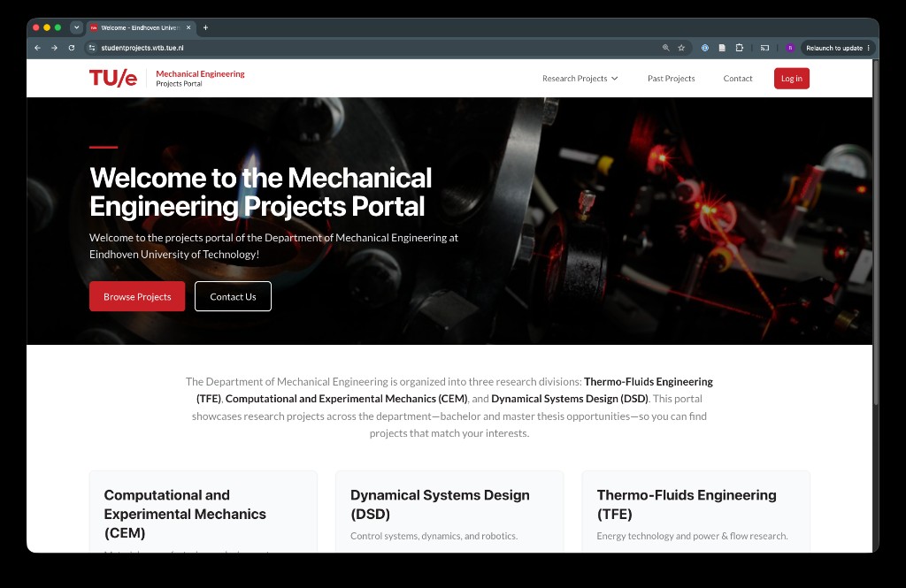Screen dimensions: 906x588
Task: Open Mechanical Engineering Projects Portal link
Action: (200, 78)
